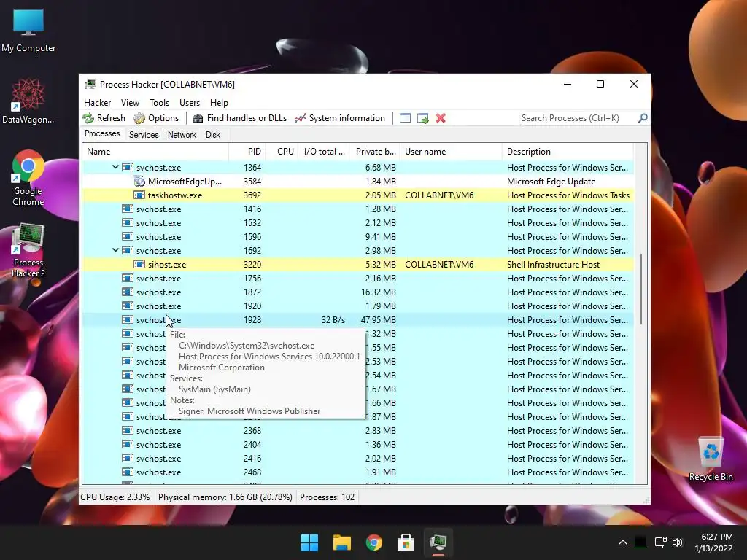This screenshot has width=747, height=560.
Task: Sort by User name column header
Action: point(451,152)
